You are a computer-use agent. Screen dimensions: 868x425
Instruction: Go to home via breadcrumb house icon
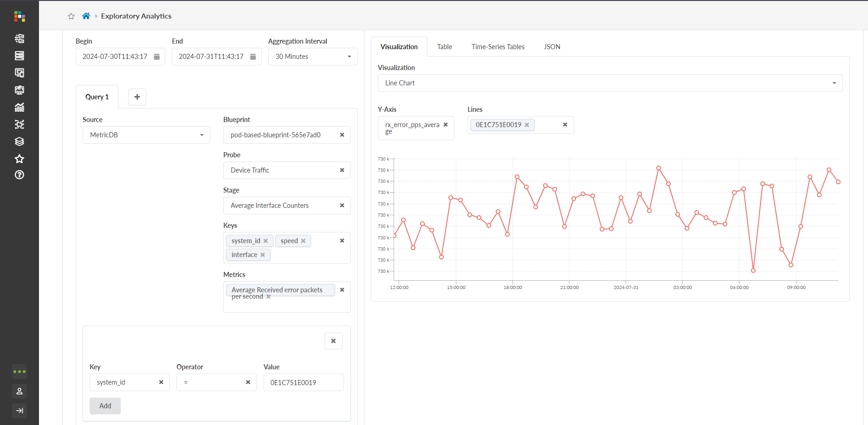click(86, 16)
